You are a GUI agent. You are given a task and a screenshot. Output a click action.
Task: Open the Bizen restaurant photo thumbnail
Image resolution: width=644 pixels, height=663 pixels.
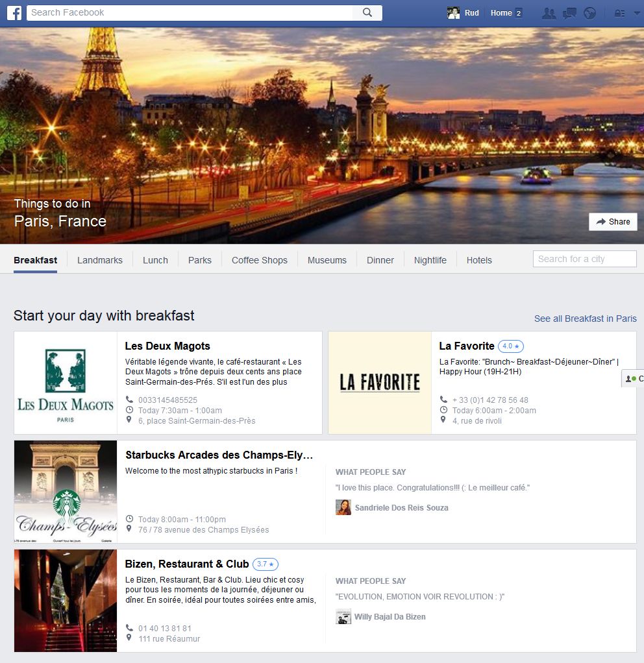[66, 601]
